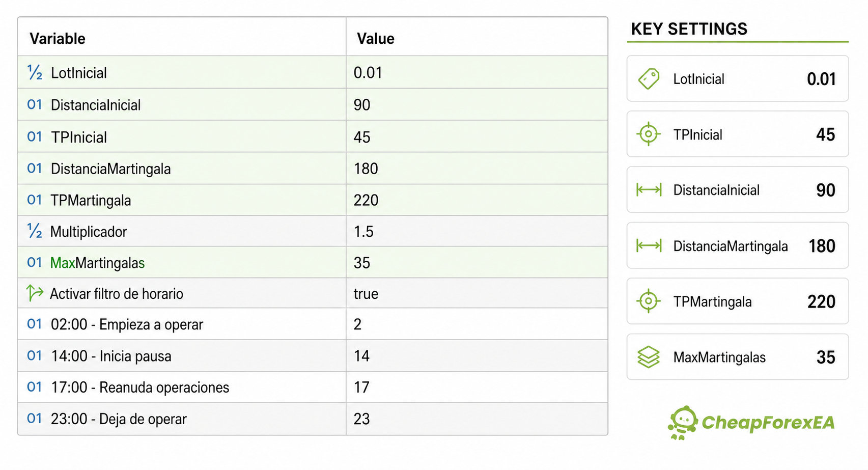Viewport: 868px width, 470px height.
Task: Click the Variable column header
Action: pyautogui.click(x=58, y=39)
